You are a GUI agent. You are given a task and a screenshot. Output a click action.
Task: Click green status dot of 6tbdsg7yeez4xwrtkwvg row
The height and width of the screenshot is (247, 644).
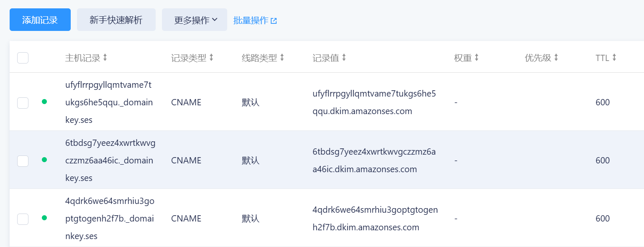[44, 160]
